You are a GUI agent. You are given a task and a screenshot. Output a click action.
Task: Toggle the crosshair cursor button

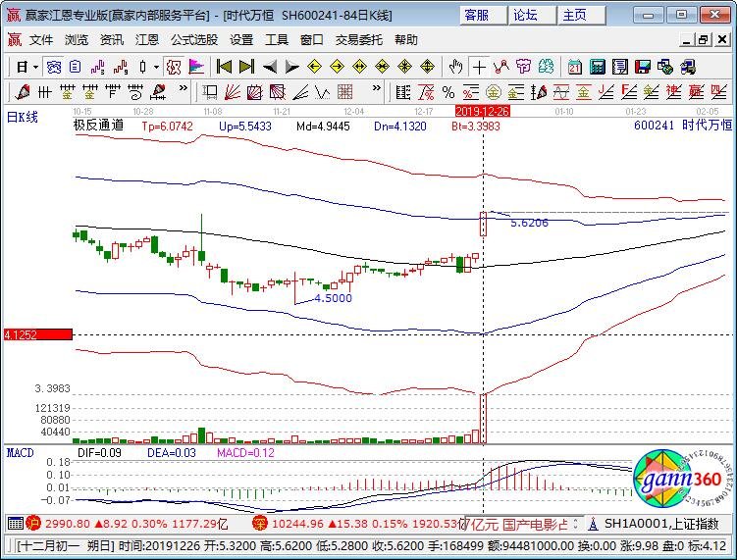(x=479, y=67)
